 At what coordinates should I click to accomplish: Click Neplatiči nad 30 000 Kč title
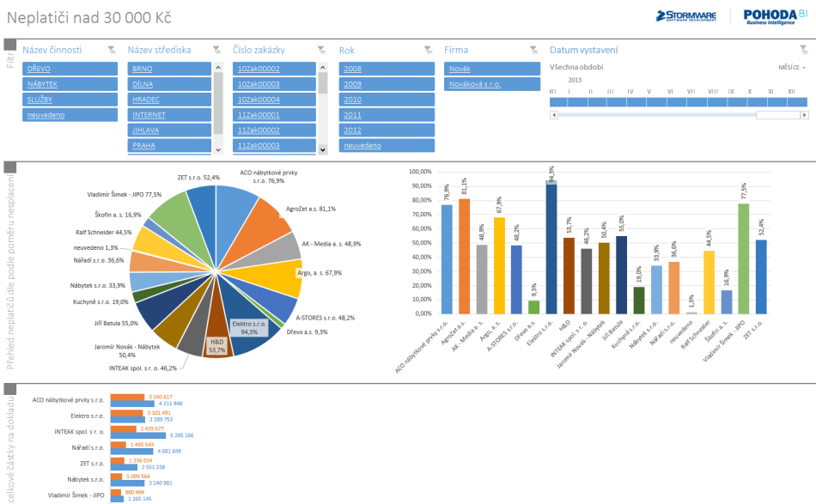(89, 18)
